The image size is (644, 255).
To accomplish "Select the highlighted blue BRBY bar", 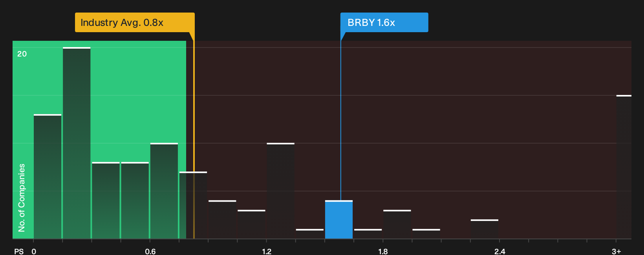I will 339,220.
